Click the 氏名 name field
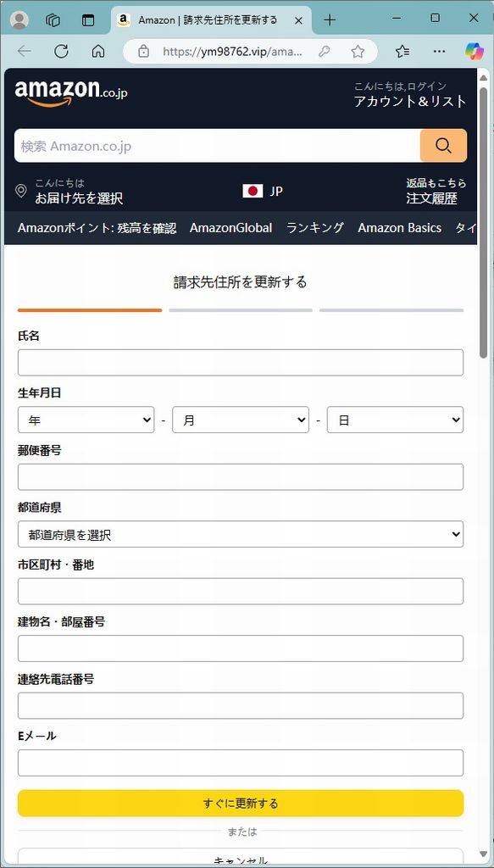The image size is (494, 868). point(241,363)
